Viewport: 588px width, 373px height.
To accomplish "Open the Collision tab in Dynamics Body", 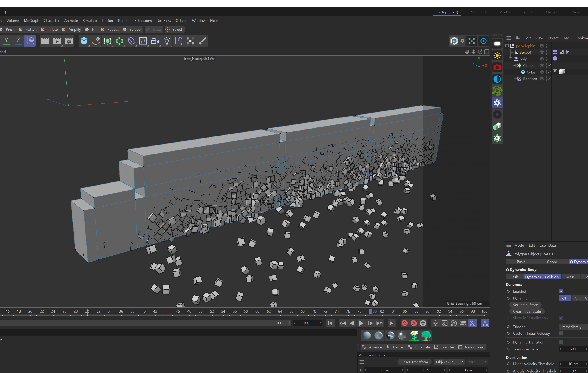I will (552, 277).
